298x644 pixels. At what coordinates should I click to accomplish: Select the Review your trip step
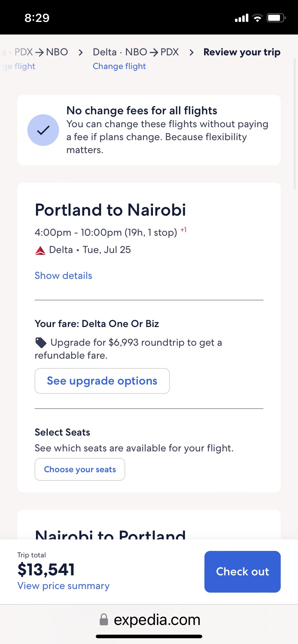coord(242,52)
